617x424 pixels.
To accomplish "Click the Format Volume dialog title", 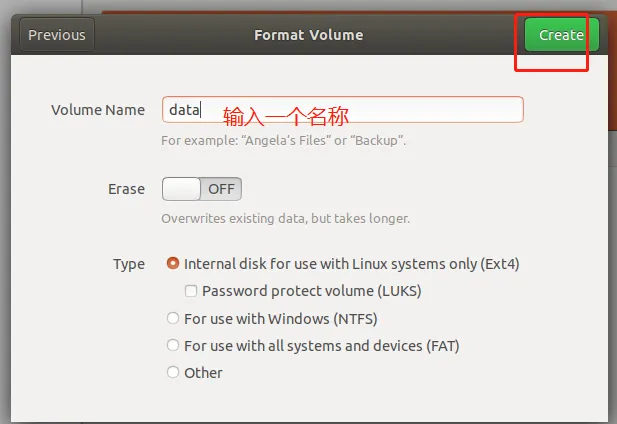I will pyautogui.click(x=308, y=35).
